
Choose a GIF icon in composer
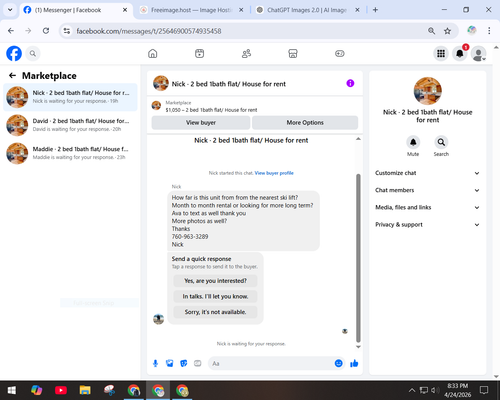198,363
